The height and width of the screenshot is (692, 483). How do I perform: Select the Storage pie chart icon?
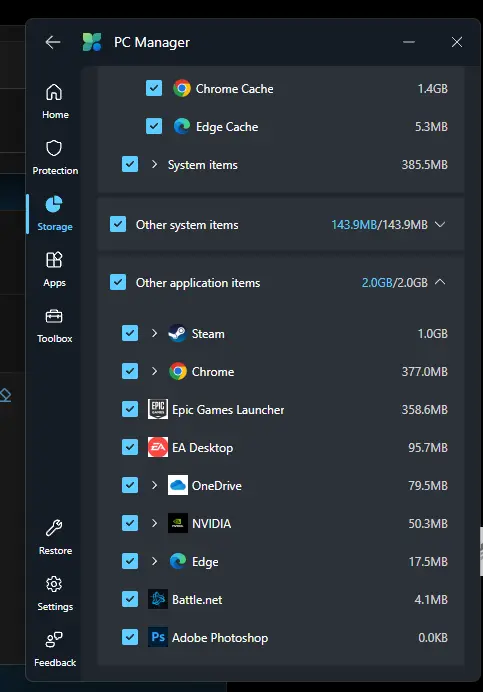click(54, 204)
